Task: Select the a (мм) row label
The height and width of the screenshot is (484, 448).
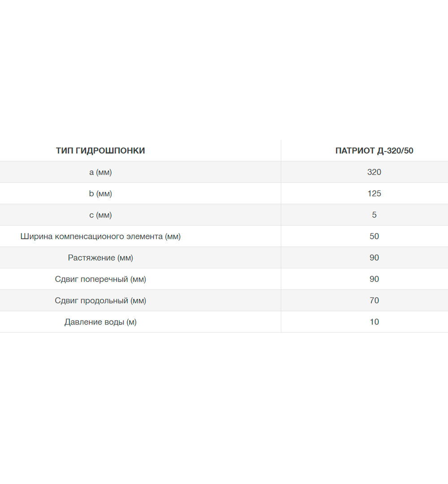Action: pos(101,172)
